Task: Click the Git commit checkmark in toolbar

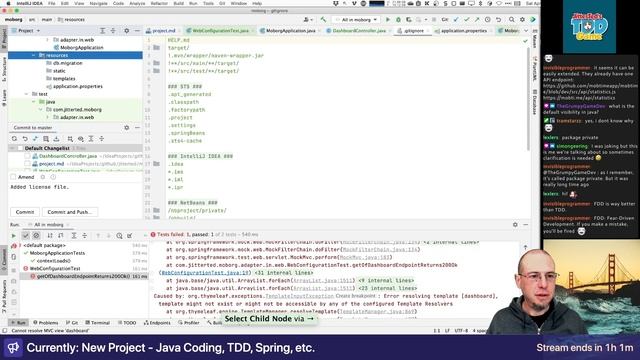Action: [x=467, y=19]
